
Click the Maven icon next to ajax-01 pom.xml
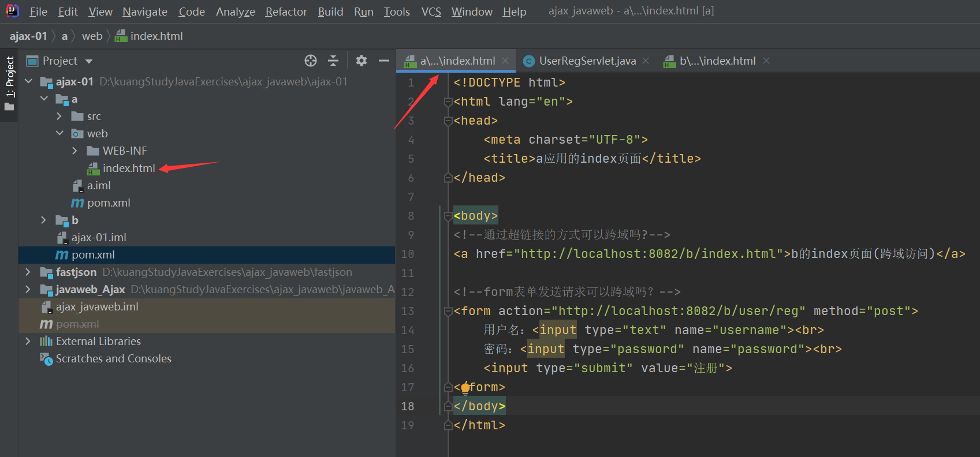[x=62, y=254]
